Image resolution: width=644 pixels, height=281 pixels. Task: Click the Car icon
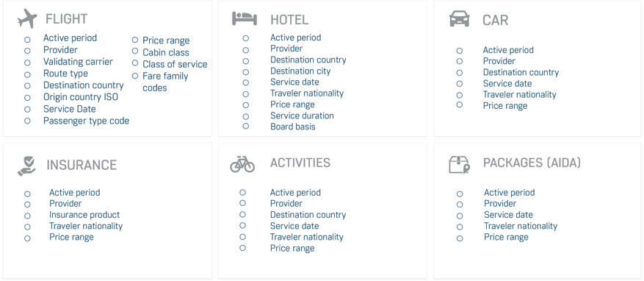click(460, 19)
